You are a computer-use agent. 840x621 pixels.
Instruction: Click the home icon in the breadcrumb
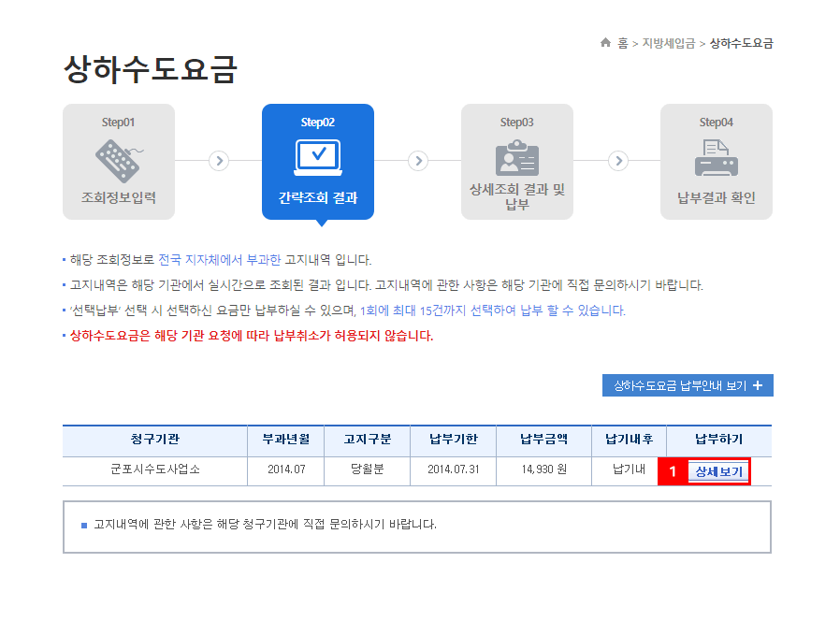(605, 43)
